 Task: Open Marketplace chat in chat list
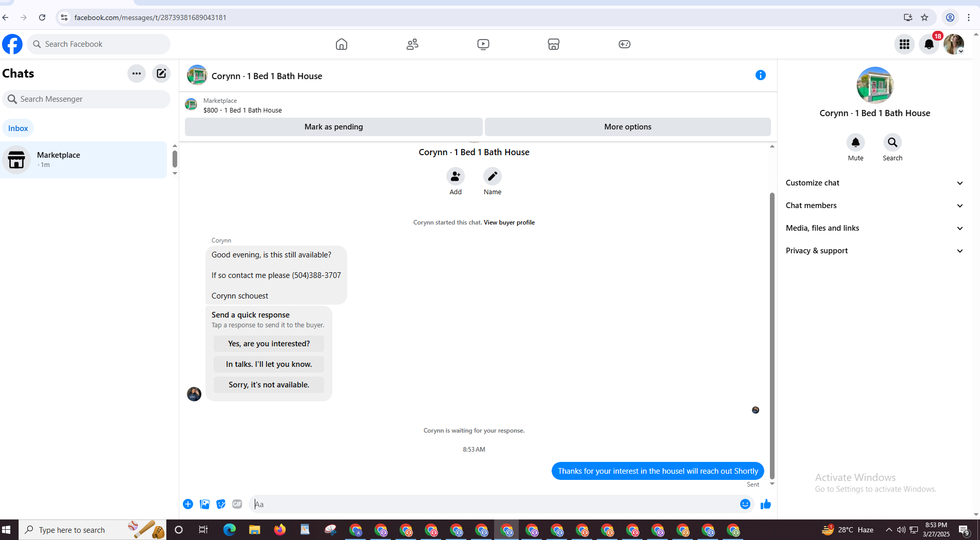84,160
